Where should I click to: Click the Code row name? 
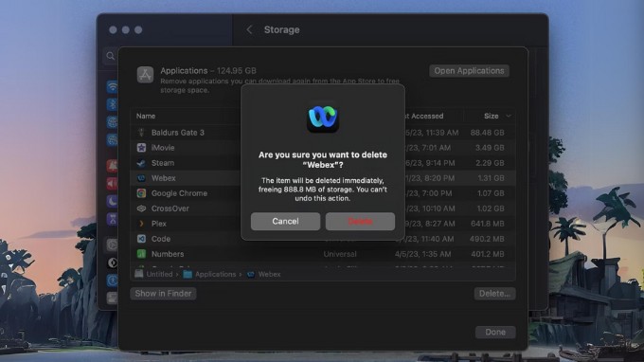[x=161, y=239]
